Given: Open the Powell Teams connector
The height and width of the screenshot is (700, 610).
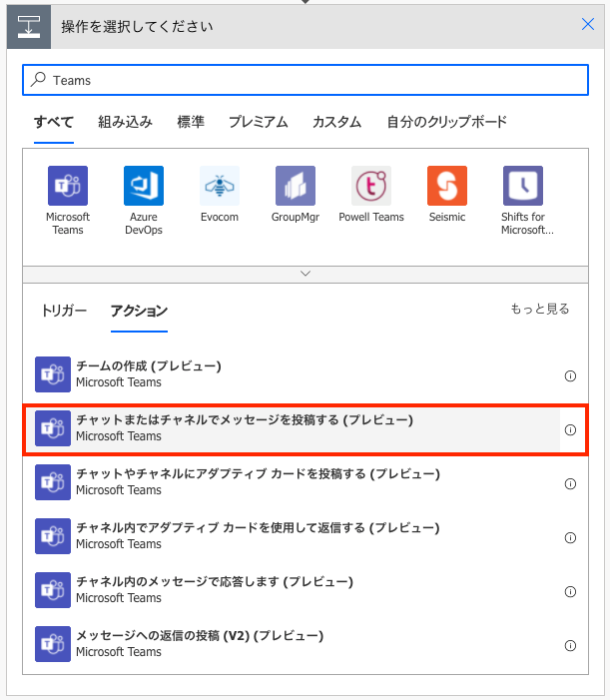Looking at the screenshot, I should point(371,186).
